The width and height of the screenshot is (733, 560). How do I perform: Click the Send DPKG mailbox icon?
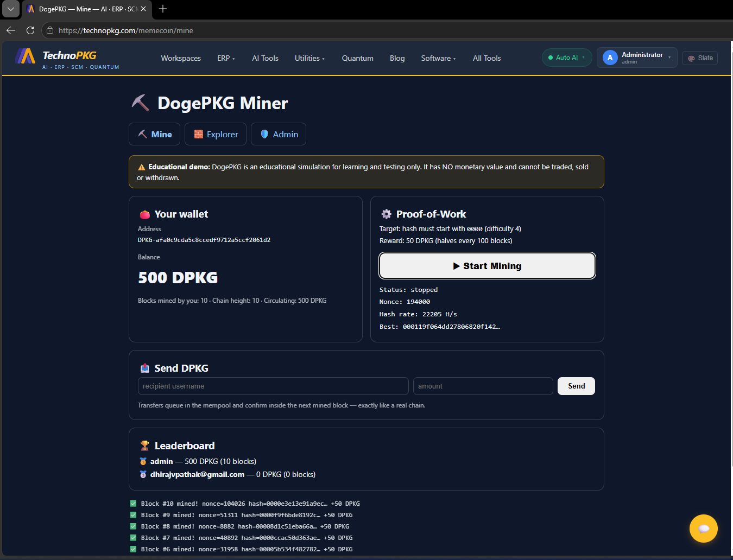point(144,368)
